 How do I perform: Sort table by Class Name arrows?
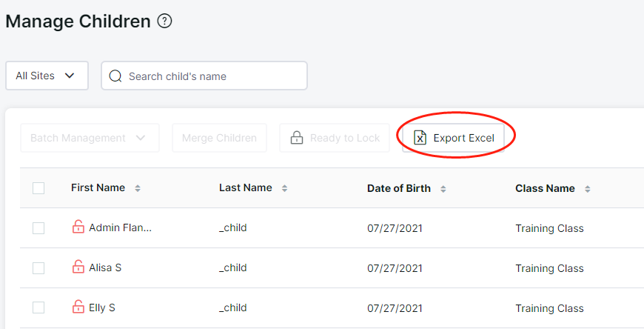[x=587, y=189]
